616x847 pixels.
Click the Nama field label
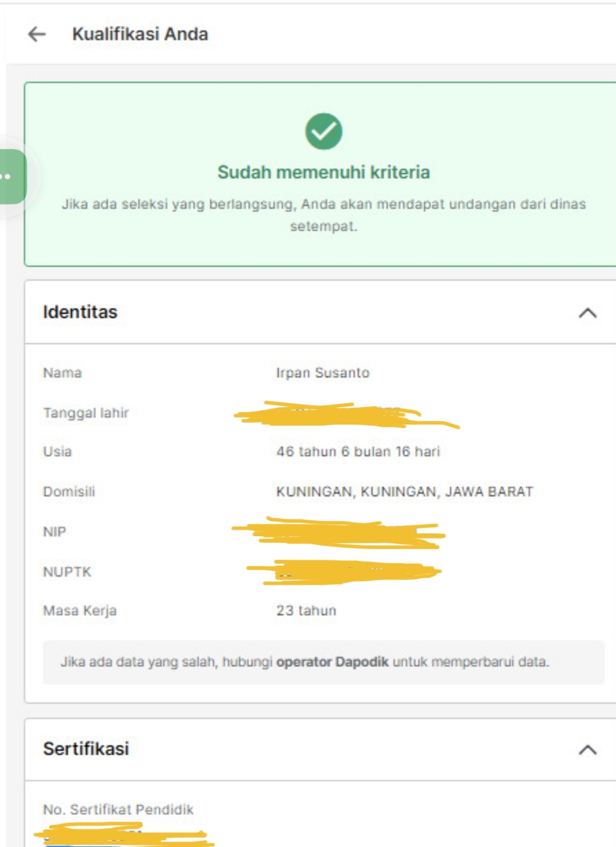pos(62,373)
